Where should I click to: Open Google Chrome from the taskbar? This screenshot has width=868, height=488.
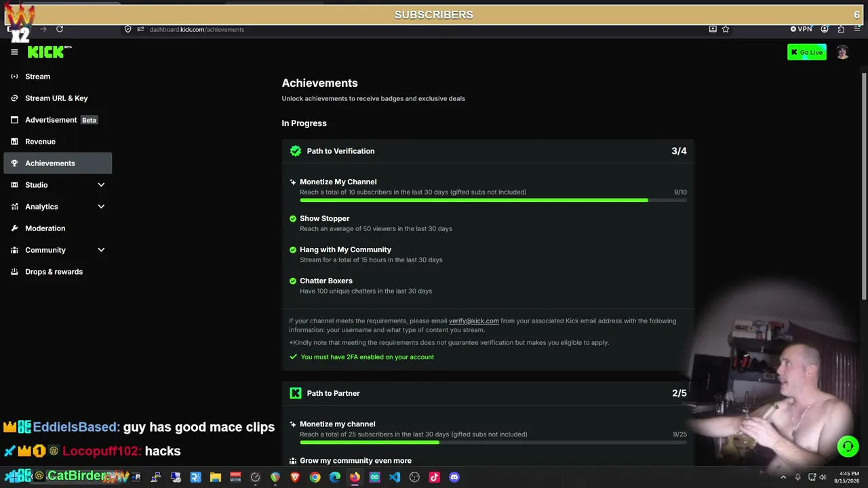(315, 477)
